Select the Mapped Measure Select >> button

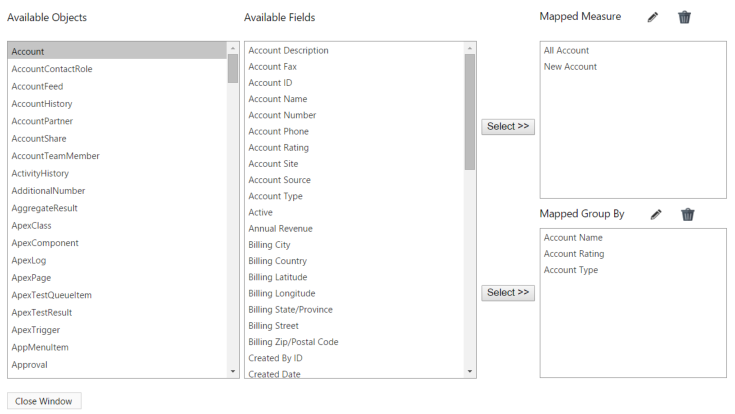[x=508, y=127]
